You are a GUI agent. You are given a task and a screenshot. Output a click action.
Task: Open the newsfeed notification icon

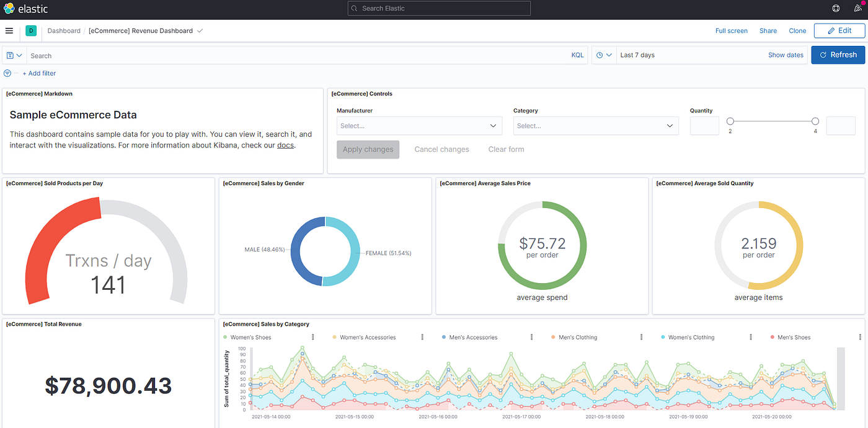tap(858, 8)
